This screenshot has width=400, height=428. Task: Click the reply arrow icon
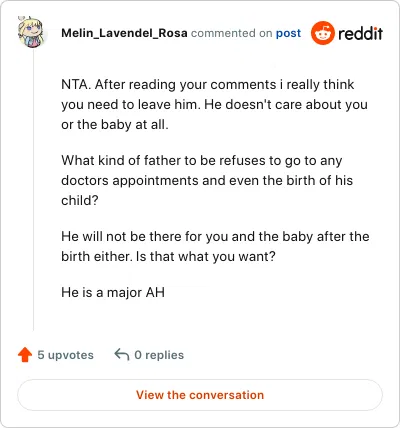(122, 355)
